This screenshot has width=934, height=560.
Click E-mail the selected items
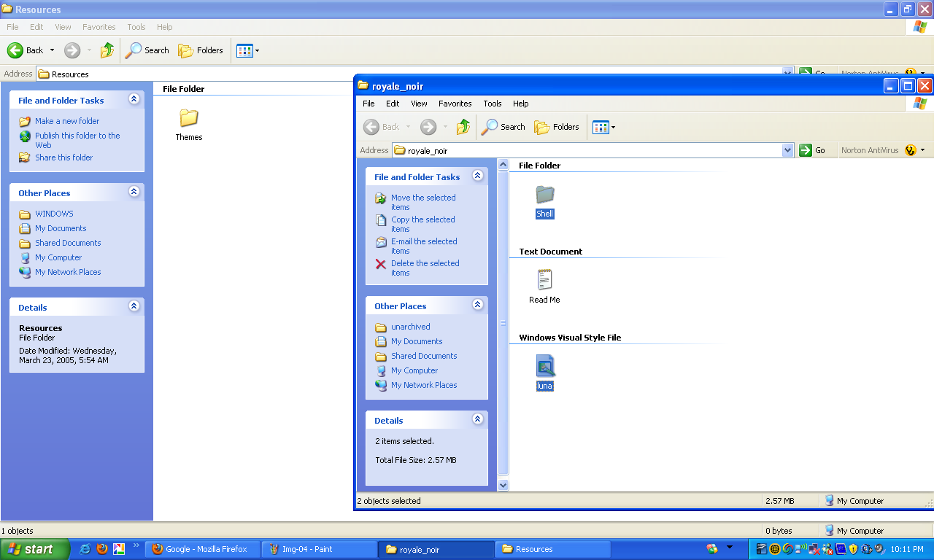point(424,246)
